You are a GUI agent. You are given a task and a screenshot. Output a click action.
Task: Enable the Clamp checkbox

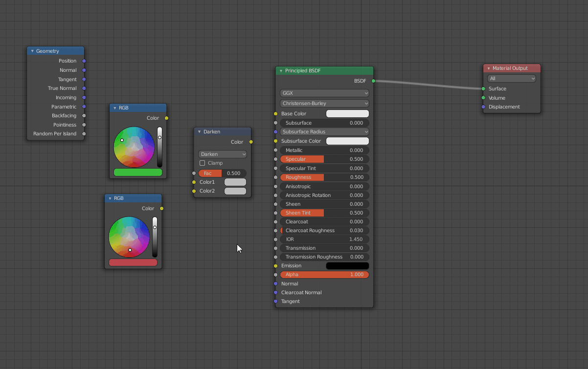[203, 163]
